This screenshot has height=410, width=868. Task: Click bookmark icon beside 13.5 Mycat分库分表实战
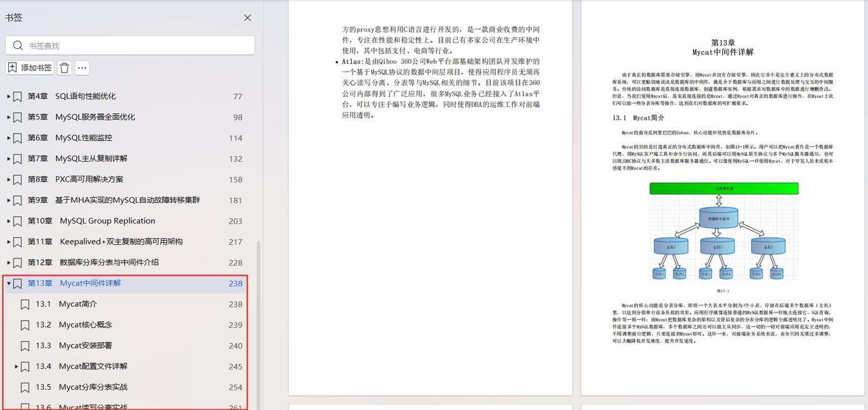25,387
